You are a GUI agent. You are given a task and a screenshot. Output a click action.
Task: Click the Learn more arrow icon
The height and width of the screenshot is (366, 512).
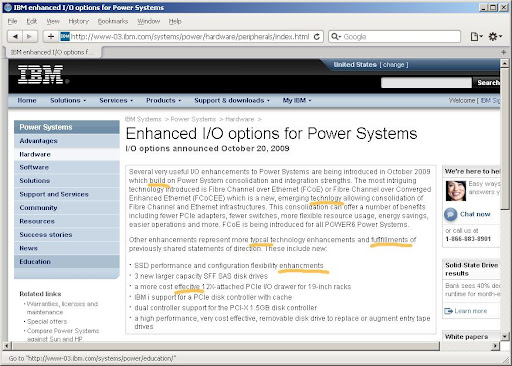pyautogui.click(x=448, y=311)
